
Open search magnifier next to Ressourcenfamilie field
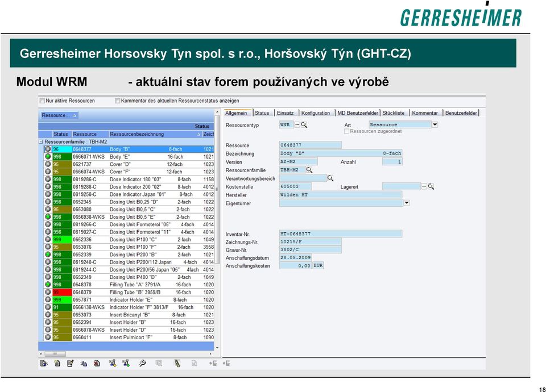309,170
